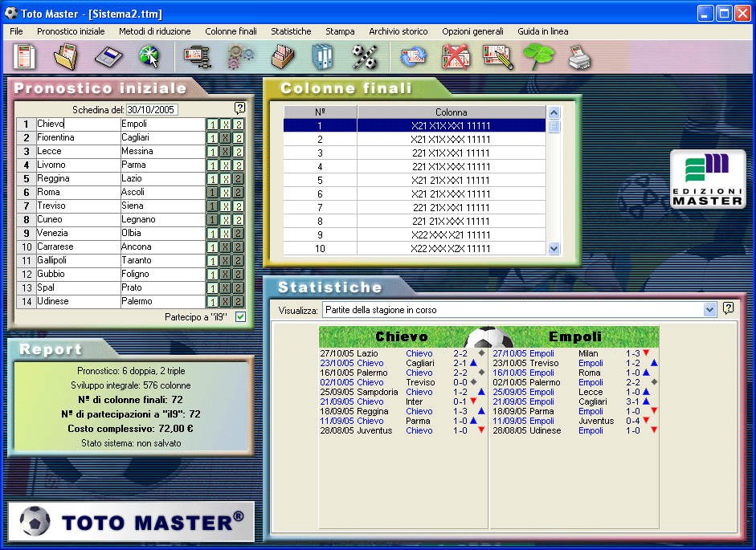
Task: Click the press-clamp reduction toolbar icon
Action: click(x=196, y=57)
